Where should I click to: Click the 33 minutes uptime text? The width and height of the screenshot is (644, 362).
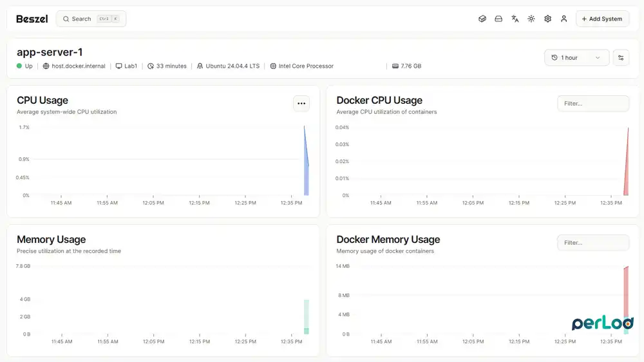click(171, 66)
